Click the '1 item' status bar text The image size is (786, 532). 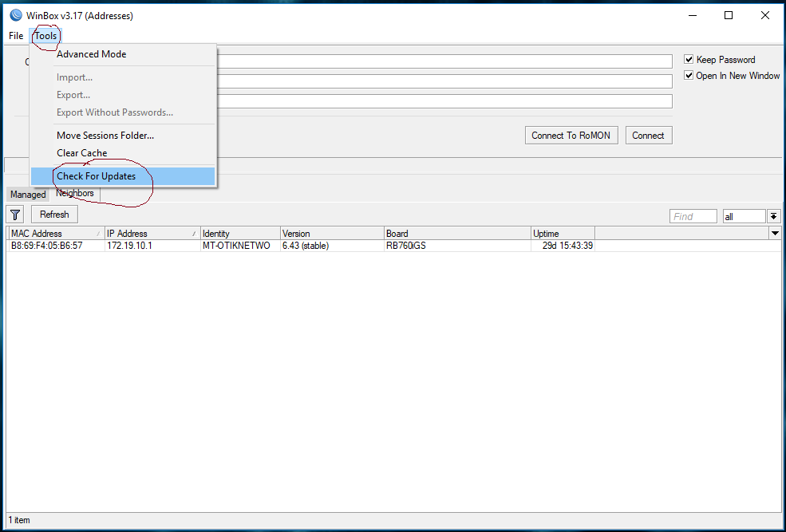point(19,520)
